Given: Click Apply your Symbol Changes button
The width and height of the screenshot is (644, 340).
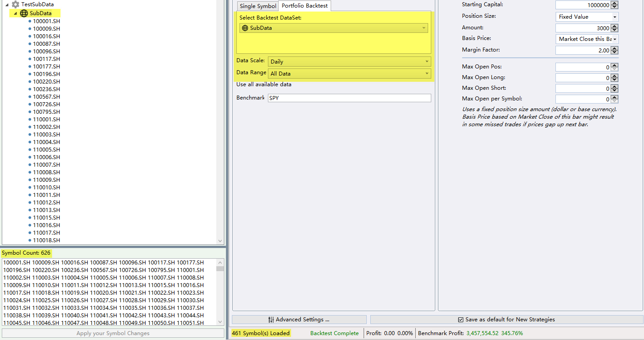Looking at the screenshot, I should click(x=113, y=333).
